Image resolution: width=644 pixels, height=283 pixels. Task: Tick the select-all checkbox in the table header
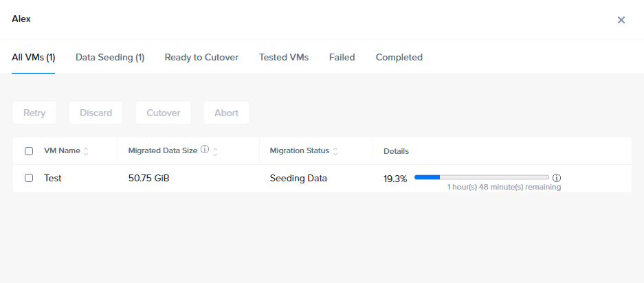(x=29, y=151)
